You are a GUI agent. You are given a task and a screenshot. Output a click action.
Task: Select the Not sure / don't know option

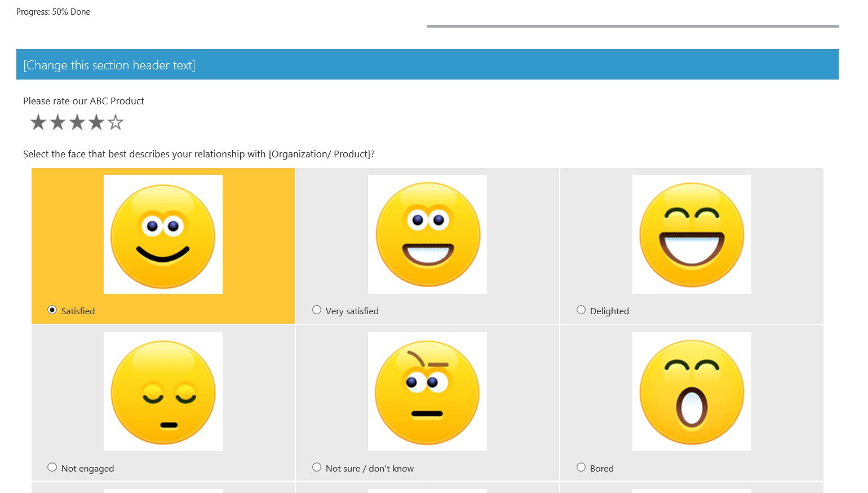(316, 466)
